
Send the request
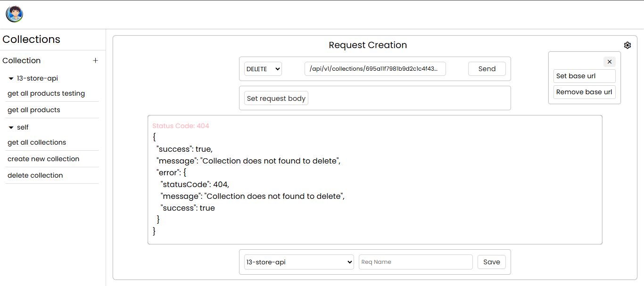487,69
